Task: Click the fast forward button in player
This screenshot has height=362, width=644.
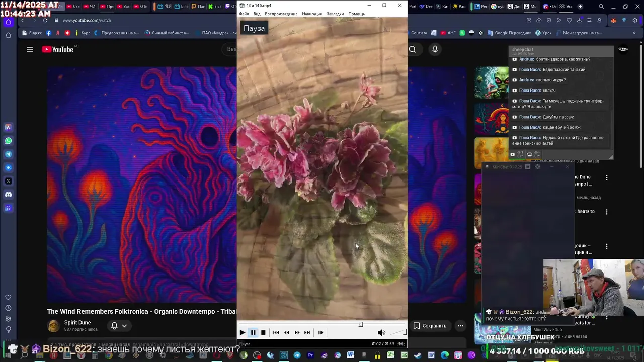Action: coord(297,333)
